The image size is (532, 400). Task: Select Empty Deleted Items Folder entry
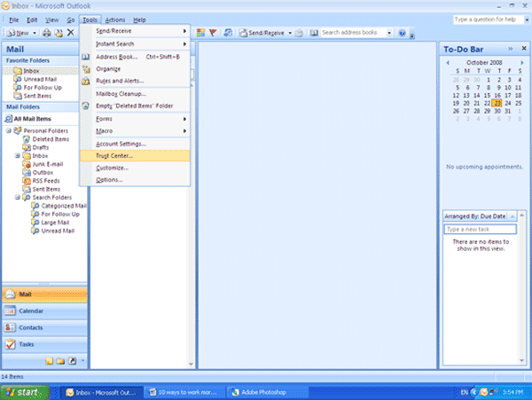tap(135, 106)
